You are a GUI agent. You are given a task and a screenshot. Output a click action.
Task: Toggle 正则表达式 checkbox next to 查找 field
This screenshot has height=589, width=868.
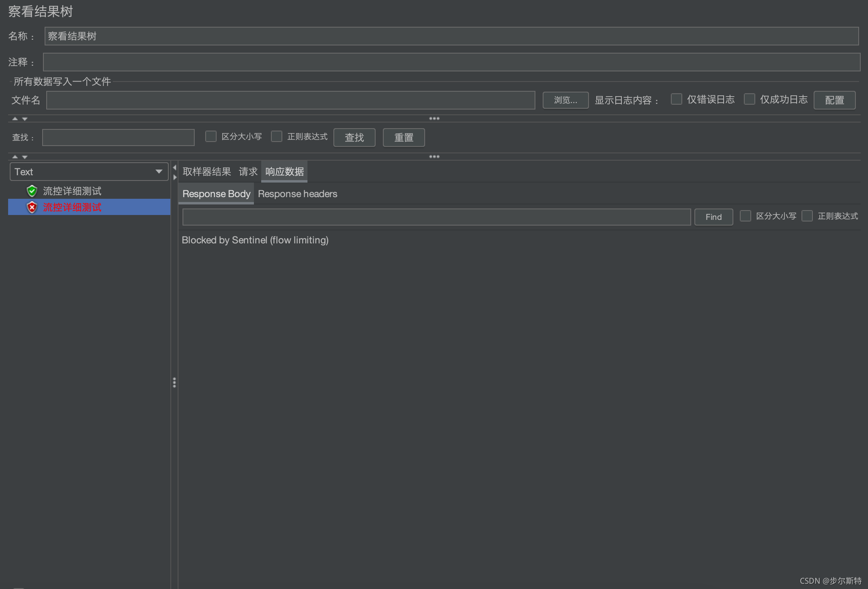277,137
